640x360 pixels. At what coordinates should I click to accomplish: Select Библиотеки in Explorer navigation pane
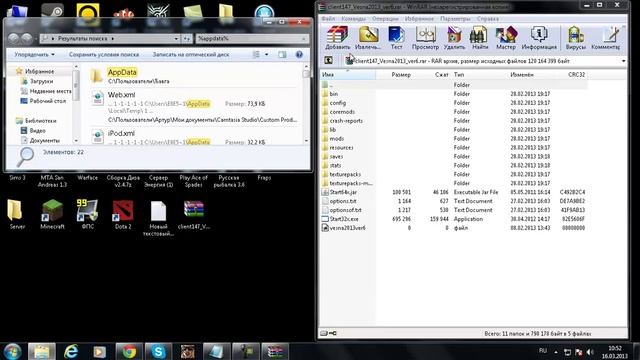pos(40,121)
